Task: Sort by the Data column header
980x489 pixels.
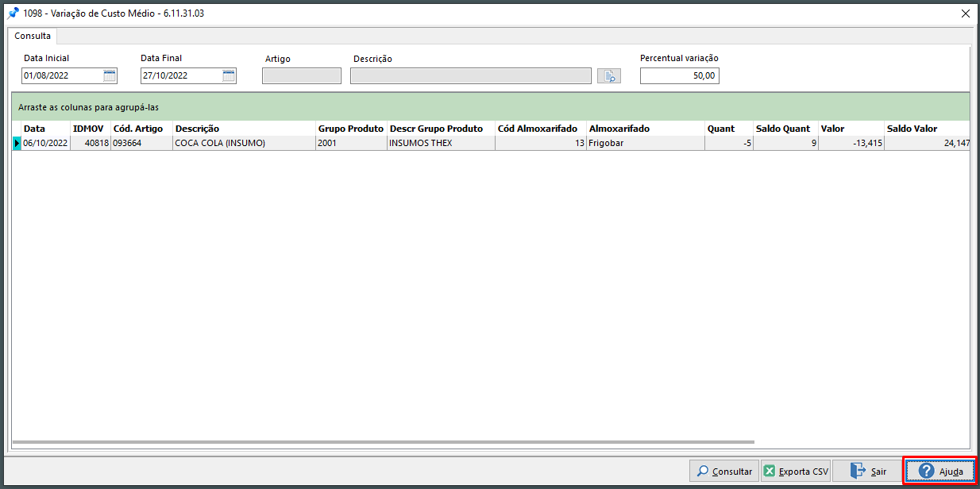Action: [x=45, y=129]
